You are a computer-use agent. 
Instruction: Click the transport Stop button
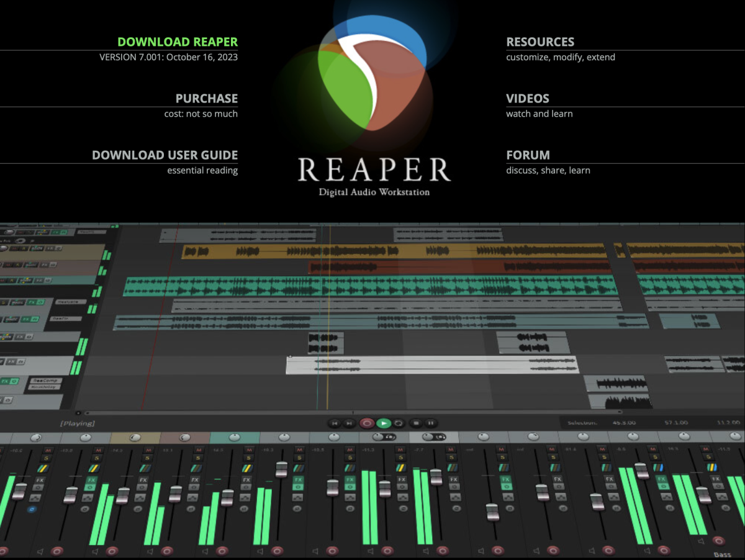[x=417, y=423]
